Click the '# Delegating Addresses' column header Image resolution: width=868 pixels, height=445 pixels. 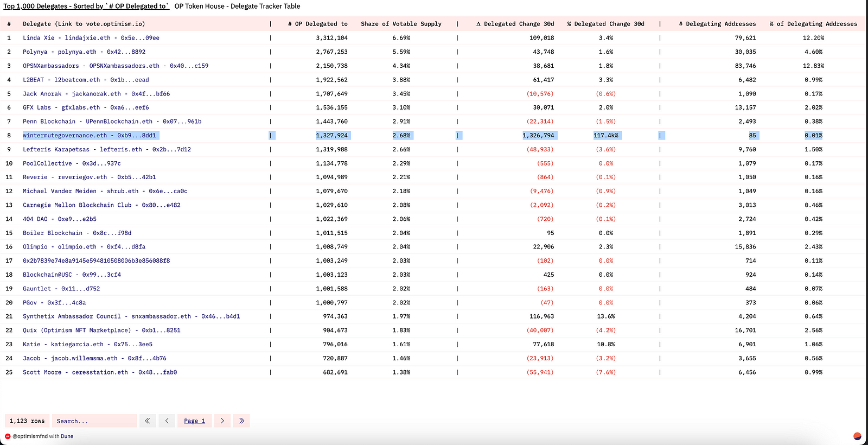point(717,24)
